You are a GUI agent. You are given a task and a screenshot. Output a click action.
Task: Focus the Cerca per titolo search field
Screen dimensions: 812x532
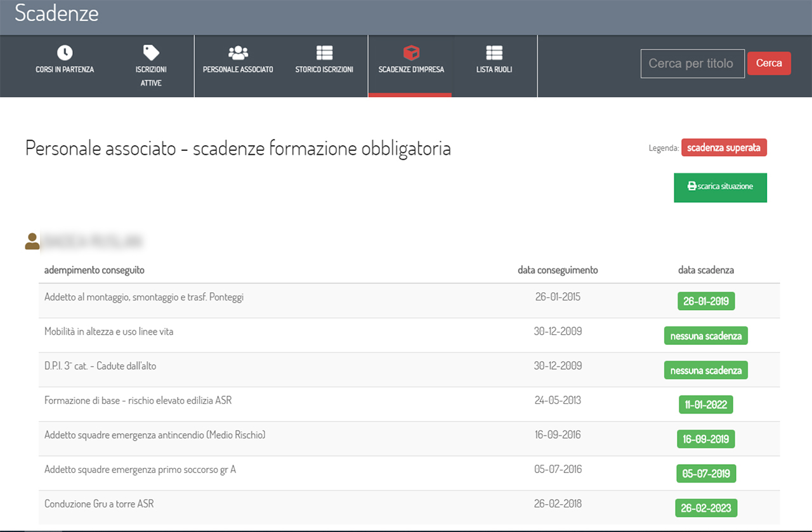click(x=692, y=63)
